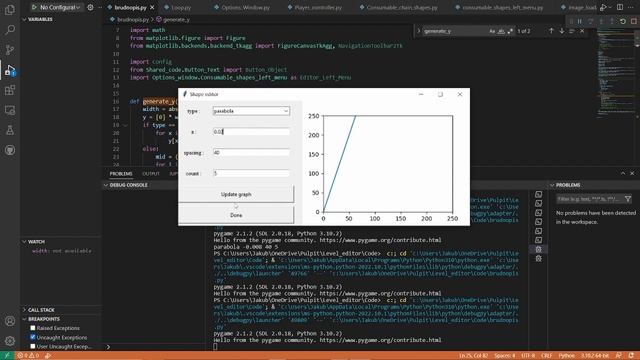Restart the debug session
640x360 pixels.
tap(623, 21)
